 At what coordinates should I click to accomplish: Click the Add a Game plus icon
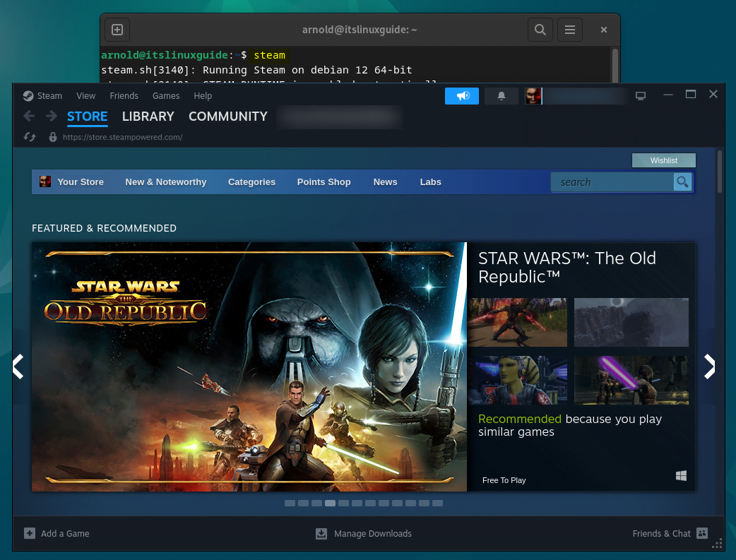pos(30,533)
